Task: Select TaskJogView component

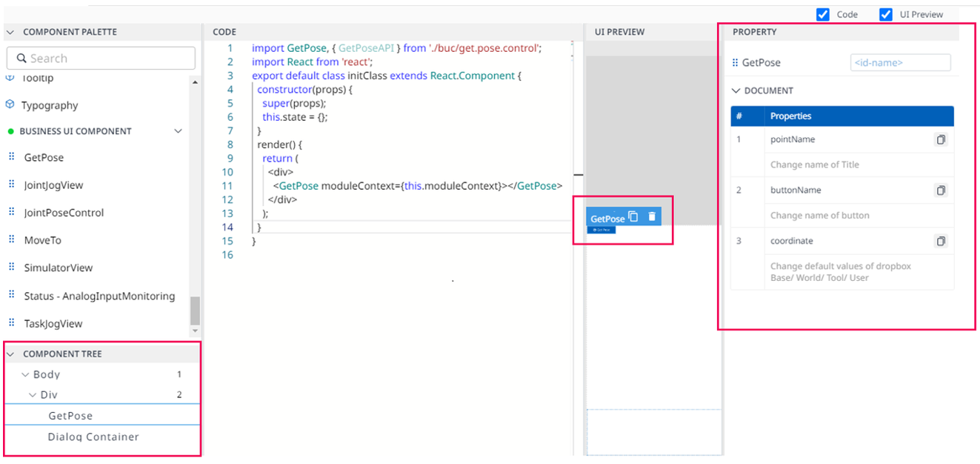Action: 53,323
